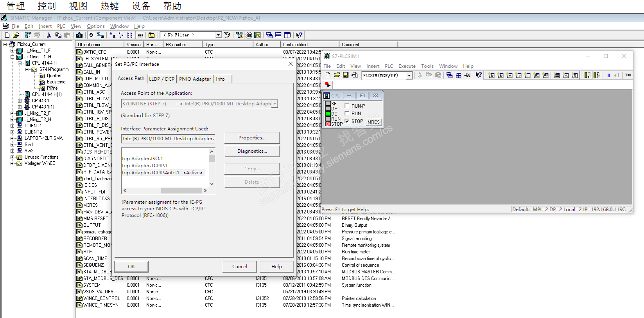Open the Execute menu in S7-PLCSIM
Image resolution: width=644 pixels, height=318 pixels.
click(x=407, y=66)
